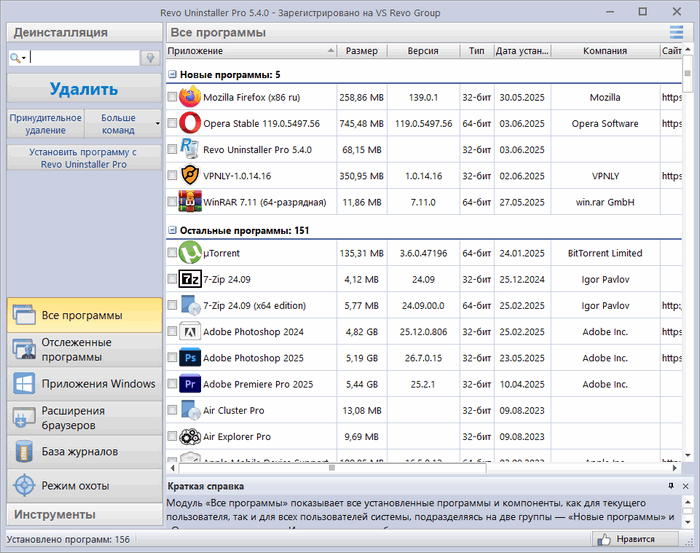
Task: Click the Установлено программ: 156 status text
Action: click(68, 540)
